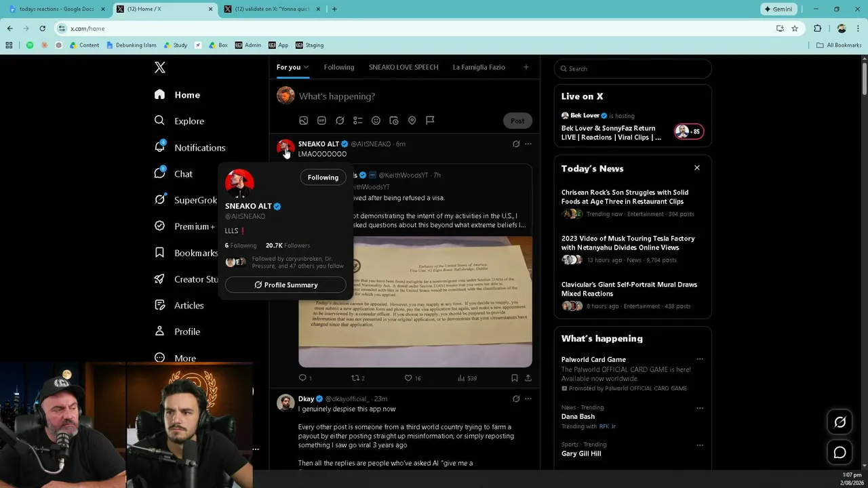Open more options on the Dkay post
Screen dimensions: 868x488
528,399
